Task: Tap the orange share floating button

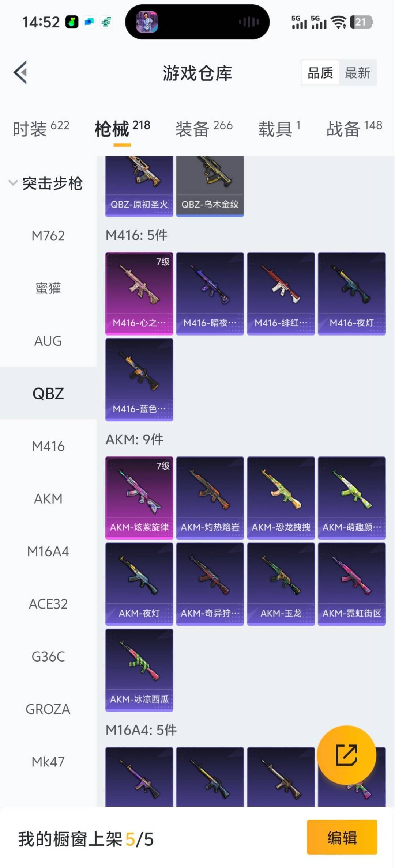Action: (346, 755)
